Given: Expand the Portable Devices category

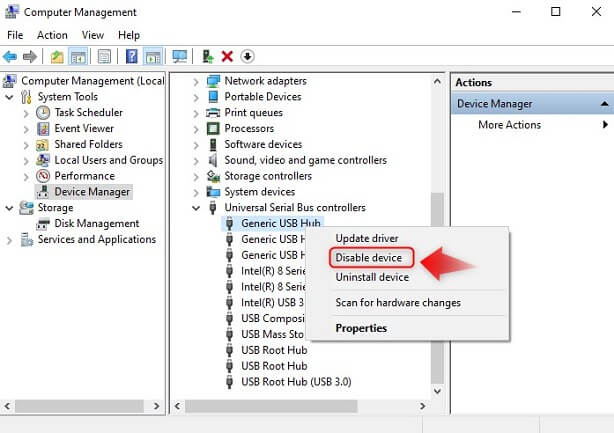Looking at the screenshot, I should [196, 97].
